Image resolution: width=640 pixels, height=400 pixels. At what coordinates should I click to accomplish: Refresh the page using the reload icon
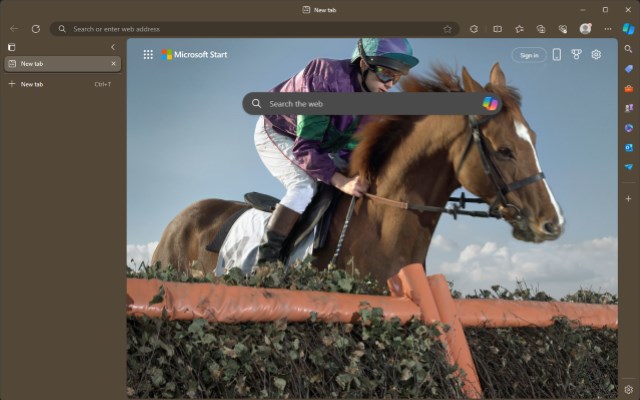36,29
